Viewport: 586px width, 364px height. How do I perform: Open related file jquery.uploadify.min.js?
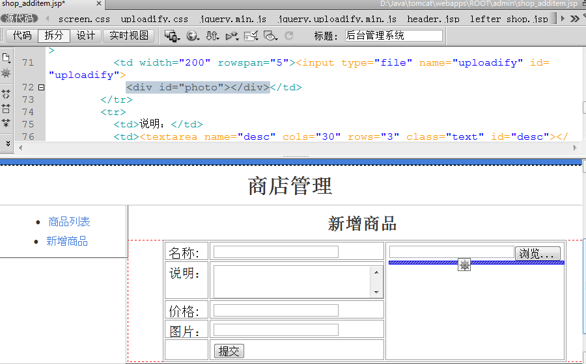pyautogui.click(x=337, y=19)
